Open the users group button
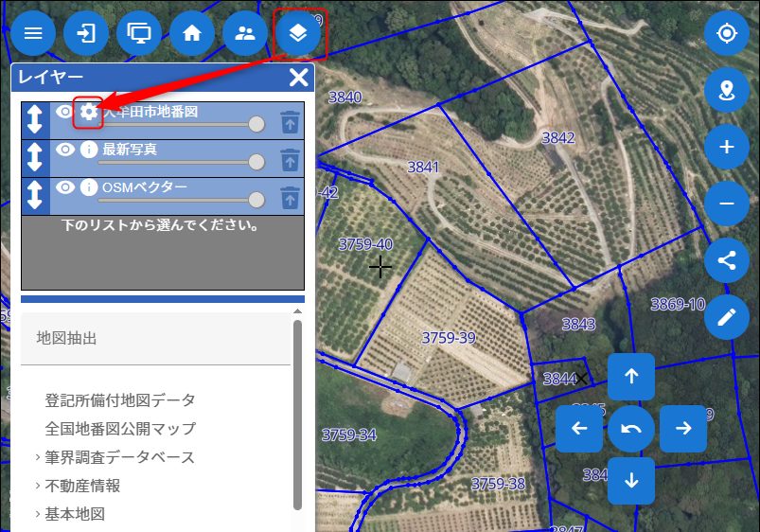Image resolution: width=760 pixels, height=532 pixels. (245, 33)
